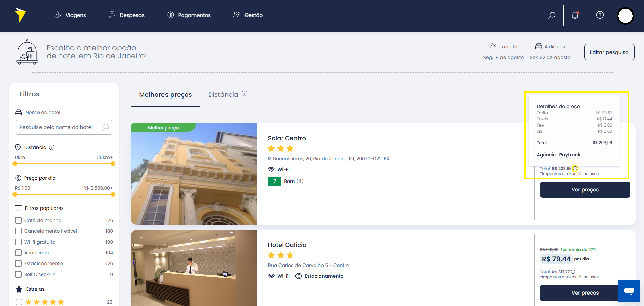Click the info icon beside Distância tab
644x306 pixels.
244,94
